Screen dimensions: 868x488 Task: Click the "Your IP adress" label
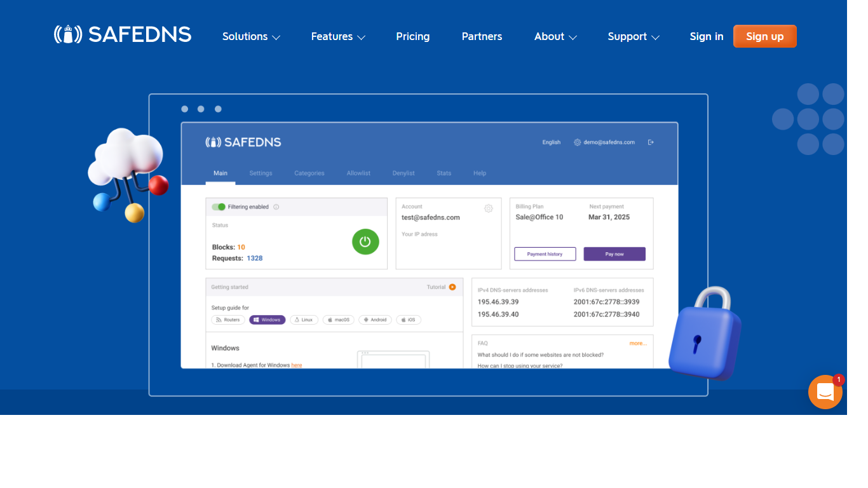[420, 234]
